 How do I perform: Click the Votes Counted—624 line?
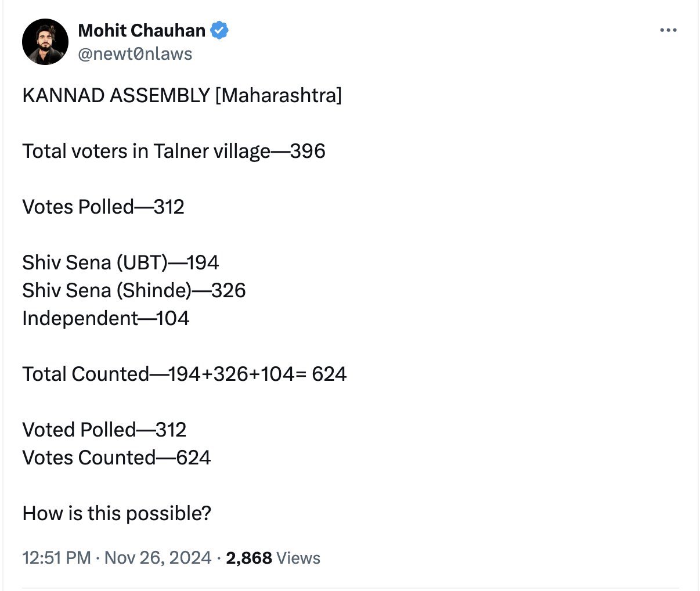pyautogui.click(x=116, y=457)
